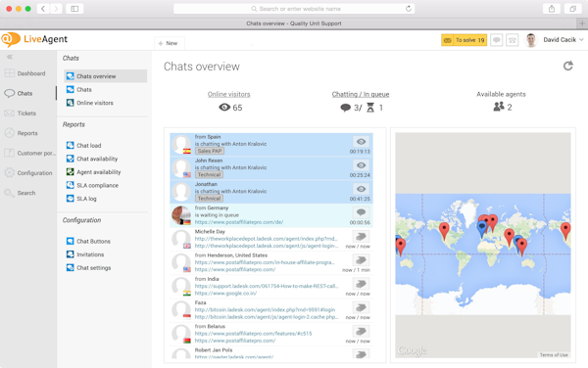Click Safari show tabs button

coord(572,9)
